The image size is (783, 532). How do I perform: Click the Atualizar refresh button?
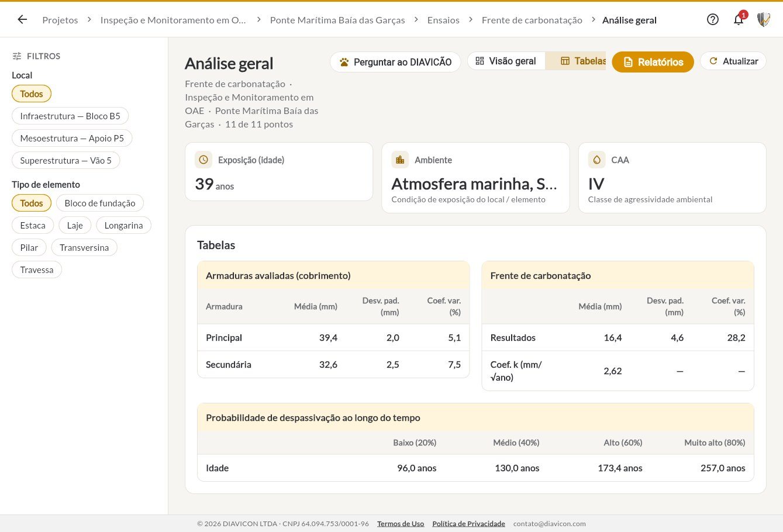point(733,61)
